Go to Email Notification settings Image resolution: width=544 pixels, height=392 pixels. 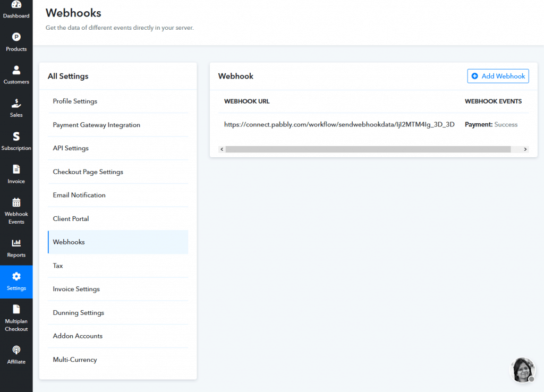click(79, 195)
